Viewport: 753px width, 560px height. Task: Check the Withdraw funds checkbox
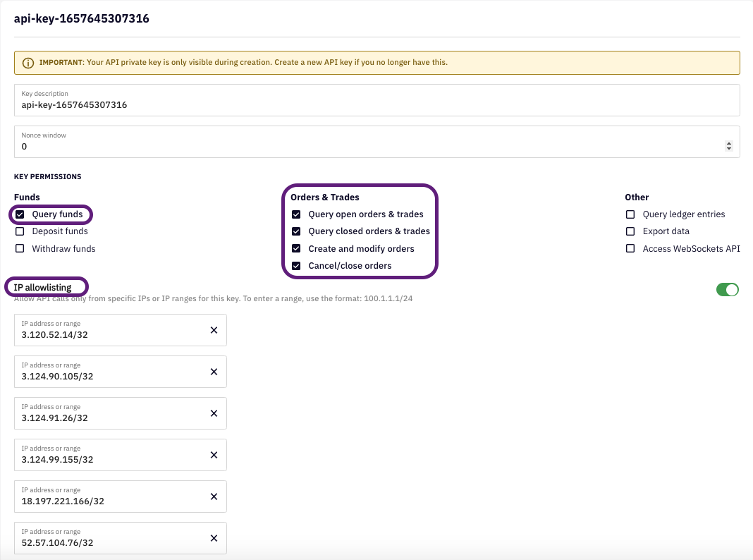(20, 249)
